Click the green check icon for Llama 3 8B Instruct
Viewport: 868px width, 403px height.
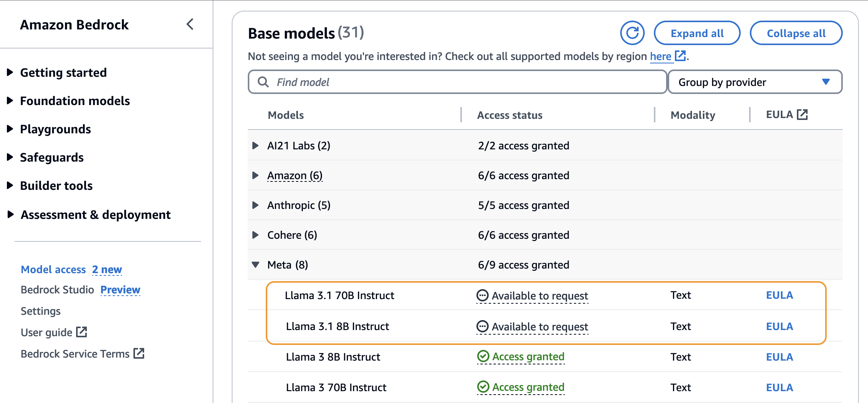[x=483, y=356]
